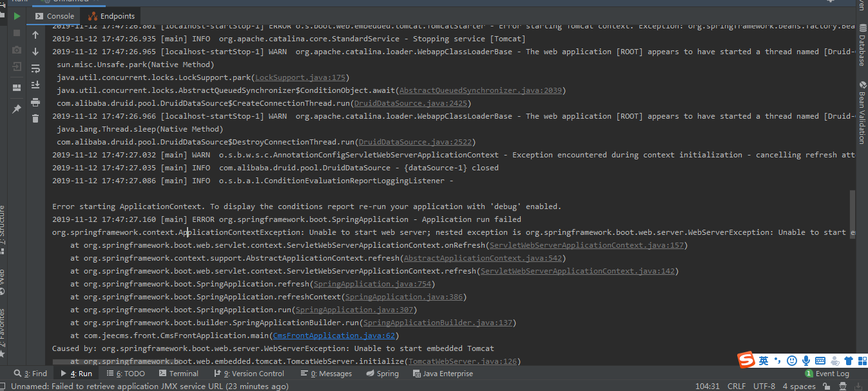868x391 pixels.
Task: Click the Sogou voice input microphone
Action: (806, 360)
